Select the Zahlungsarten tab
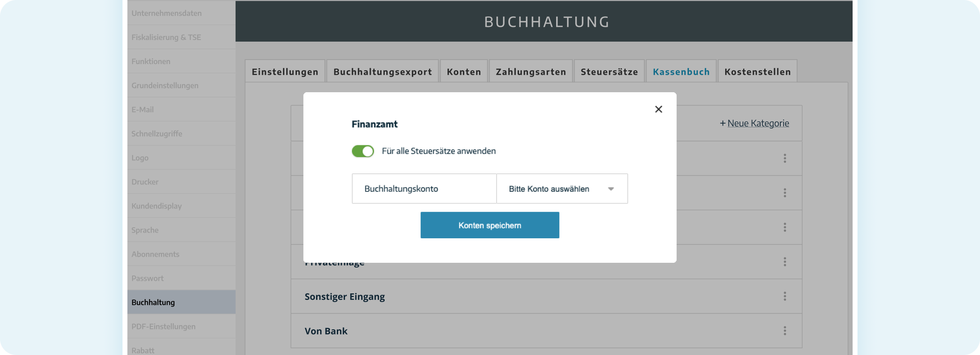Viewport: 980px width, 355px height. point(530,72)
